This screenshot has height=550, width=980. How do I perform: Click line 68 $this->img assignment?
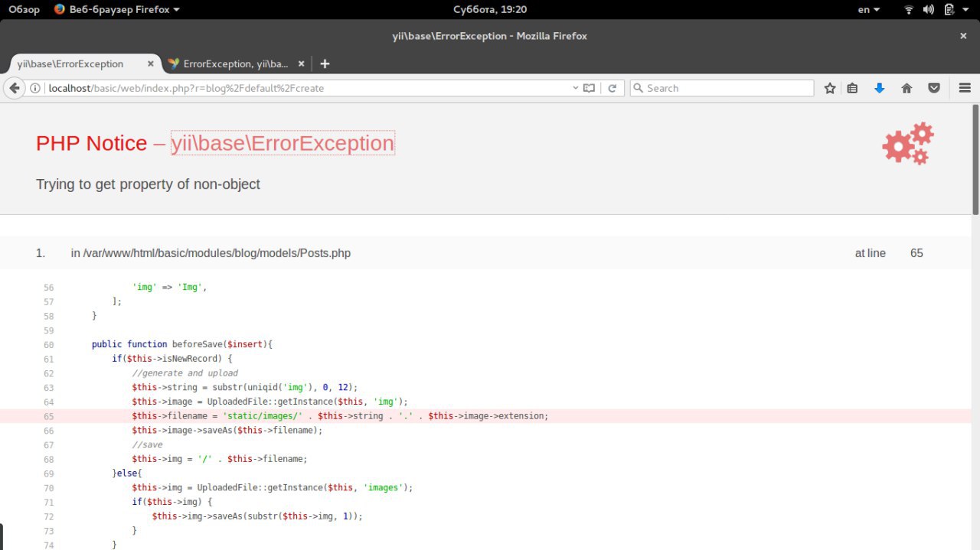pyautogui.click(x=220, y=459)
